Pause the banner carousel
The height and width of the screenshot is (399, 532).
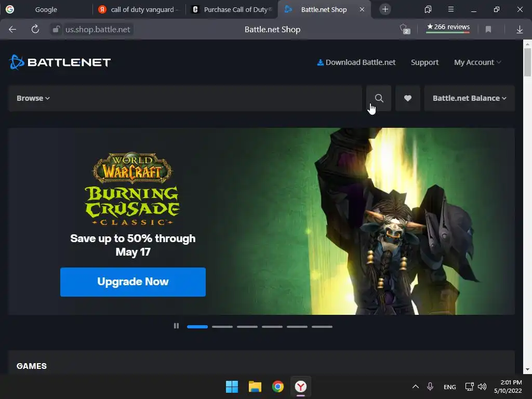(176, 326)
